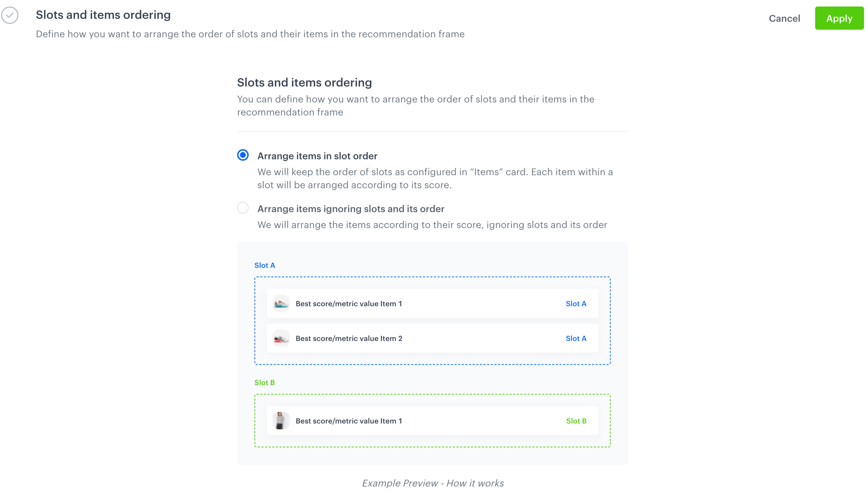
Task: Click the Slot A label link above items
Action: coord(265,265)
